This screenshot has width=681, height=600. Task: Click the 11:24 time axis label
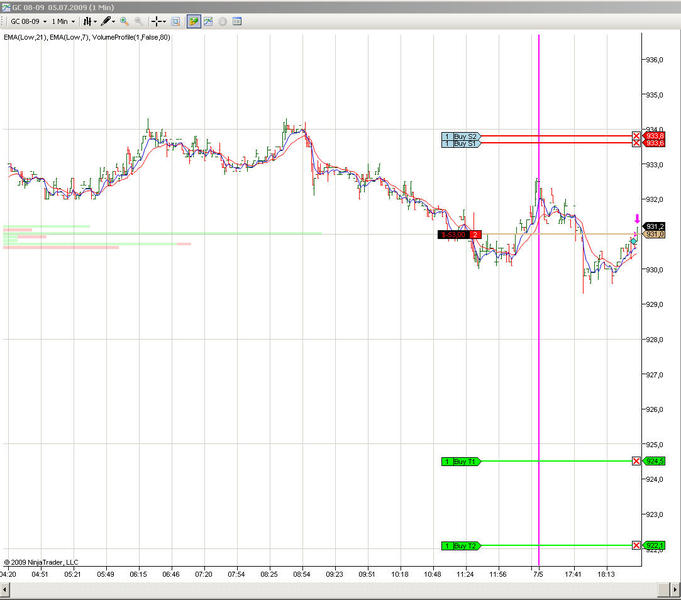coord(465,574)
